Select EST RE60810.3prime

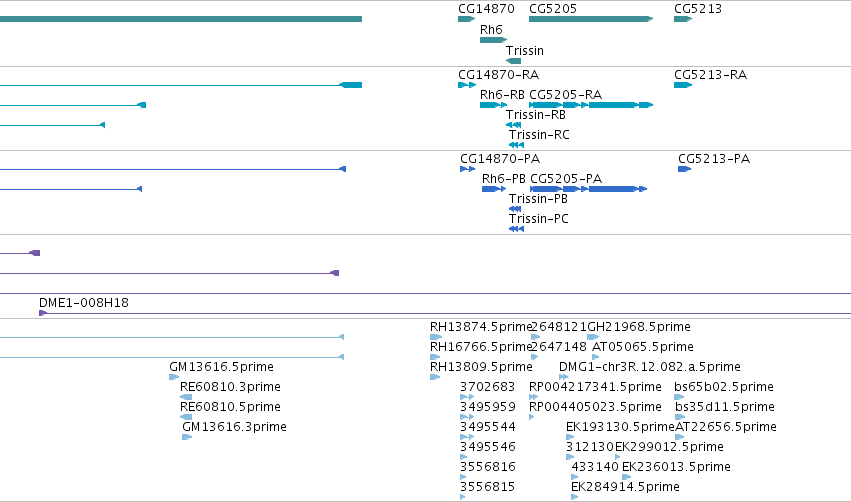pos(230,387)
